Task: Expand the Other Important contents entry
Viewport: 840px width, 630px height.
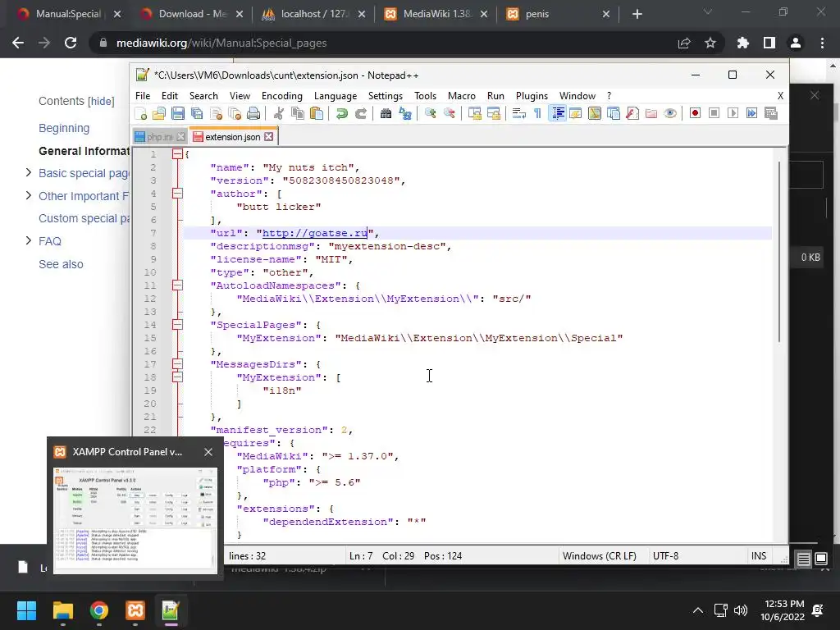Action: click(x=29, y=195)
